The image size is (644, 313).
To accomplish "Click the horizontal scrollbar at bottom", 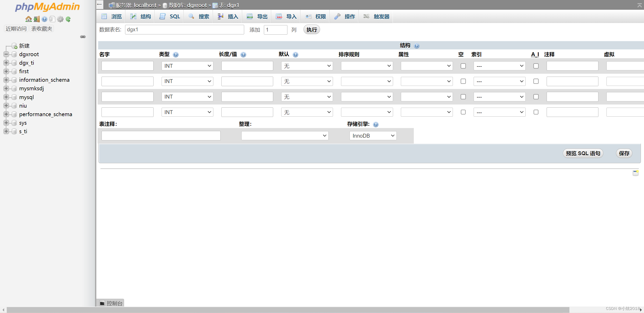I will tap(288, 310).
